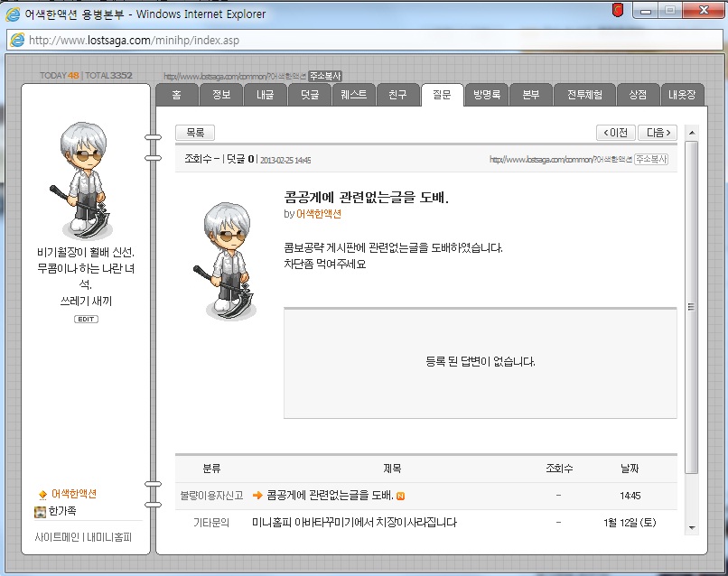Click the avatar image in the post
The height and width of the screenshot is (576, 728).
(225, 261)
